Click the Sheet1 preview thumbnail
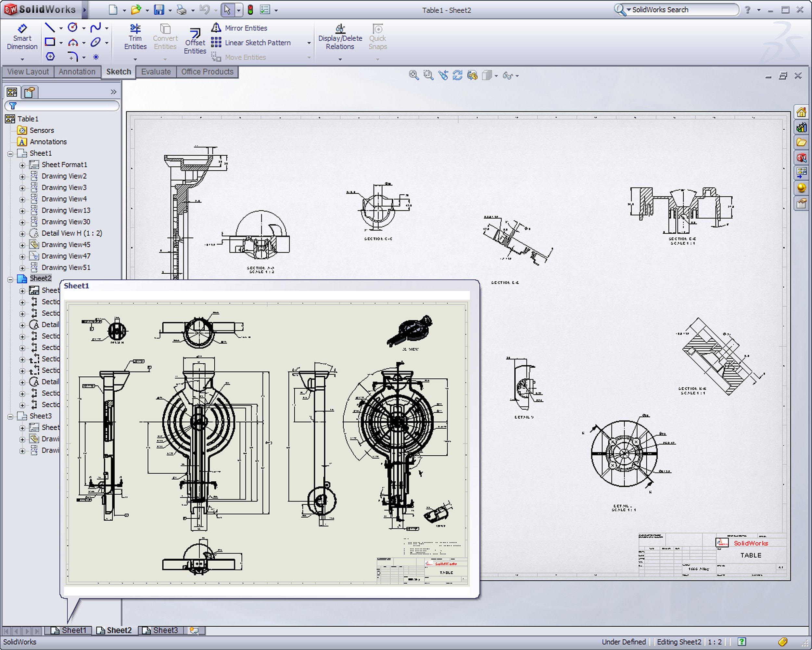 pyautogui.click(x=267, y=443)
